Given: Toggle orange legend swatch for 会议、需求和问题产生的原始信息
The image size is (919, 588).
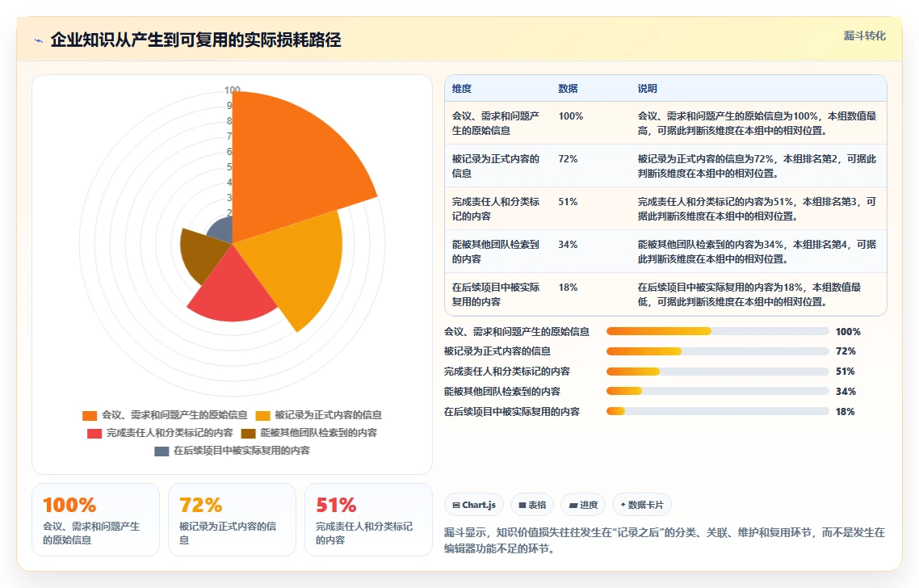Looking at the screenshot, I should (90, 416).
